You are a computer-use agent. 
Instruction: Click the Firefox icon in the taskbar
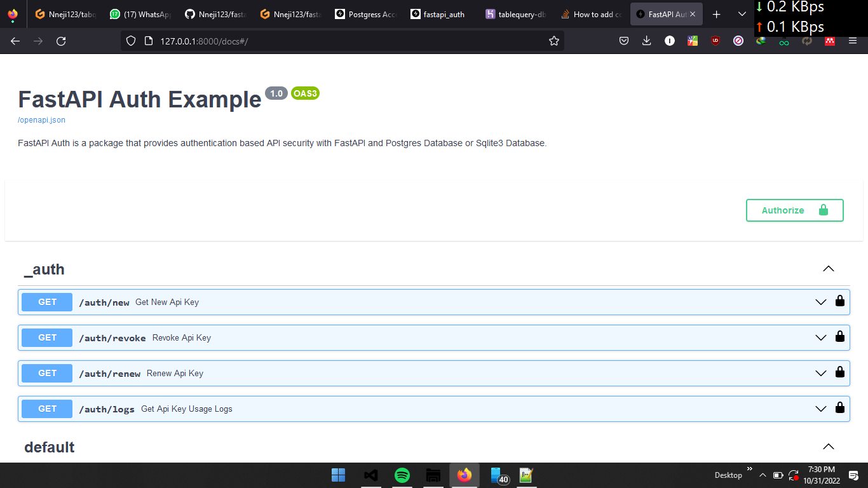(x=465, y=475)
